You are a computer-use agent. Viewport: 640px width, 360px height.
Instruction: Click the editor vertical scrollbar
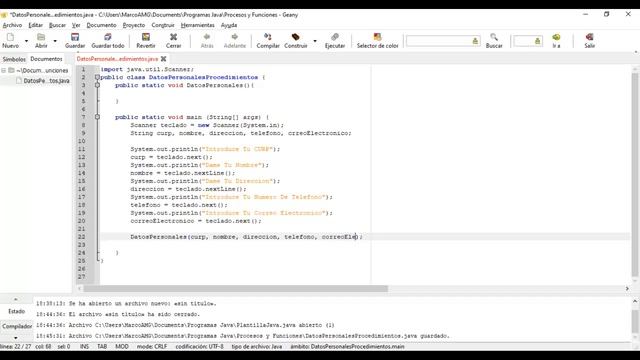tap(635, 175)
